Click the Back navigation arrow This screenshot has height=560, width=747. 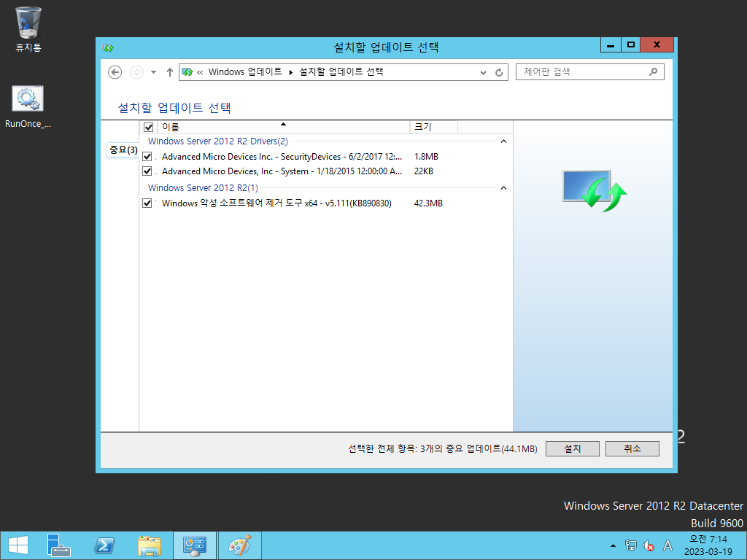115,72
